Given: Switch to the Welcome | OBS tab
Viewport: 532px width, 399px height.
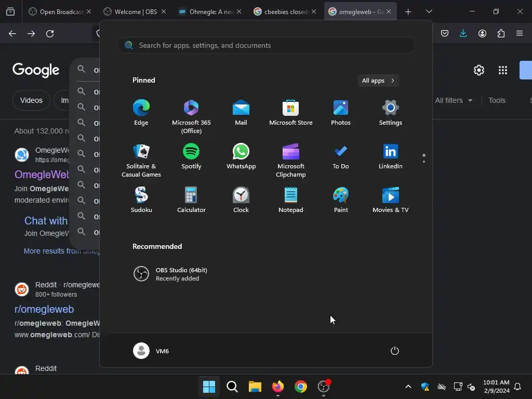Looking at the screenshot, I should click(135, 11).
